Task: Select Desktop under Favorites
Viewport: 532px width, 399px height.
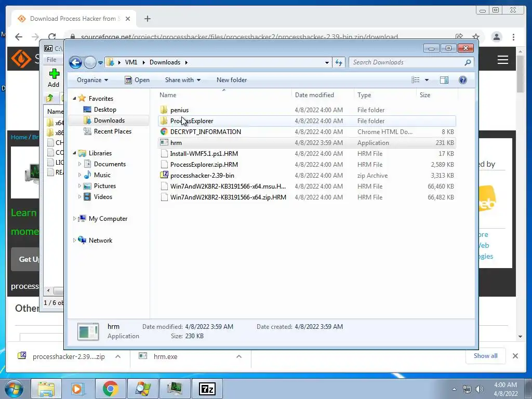Action: click(105, 110)
